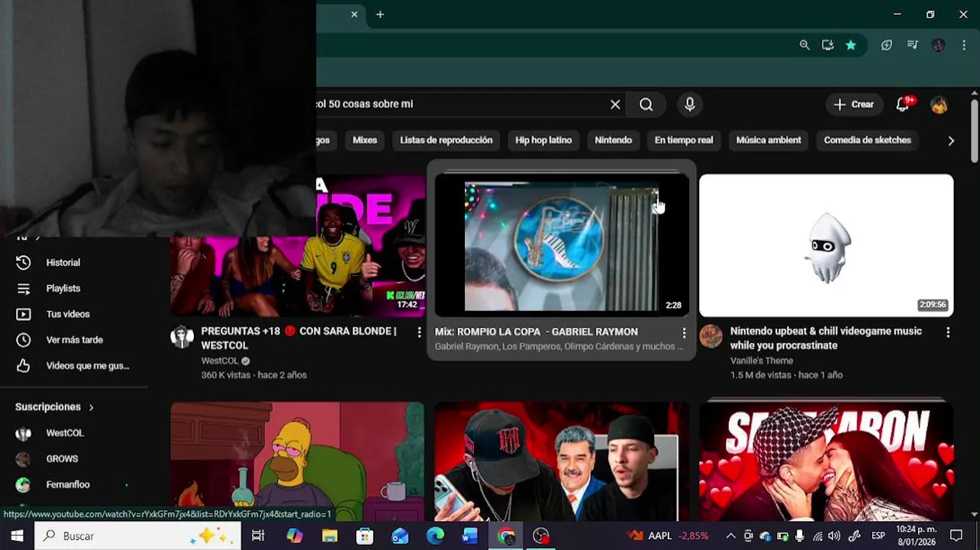Clear the YouTube search box text
Screen dimensions: 980x550
tap(615, 105)
